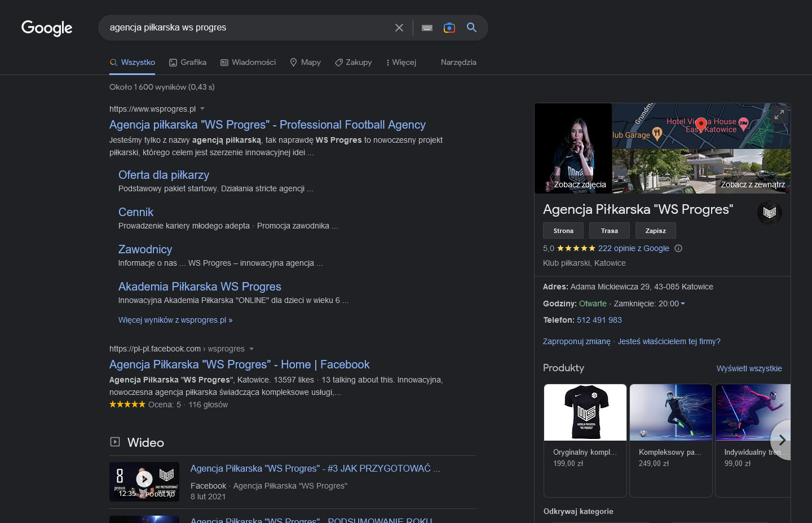This screenshot has height=523, width=812.
Task: Search by image camera icon
Action: click(449, 28)
